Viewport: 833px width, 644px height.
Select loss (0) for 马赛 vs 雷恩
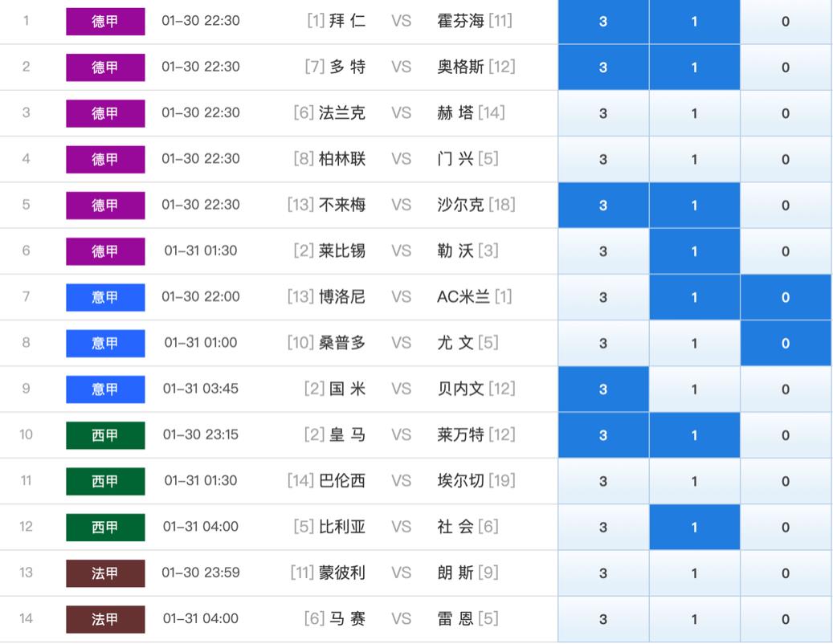pyautogui.click(x=786, y=619)
